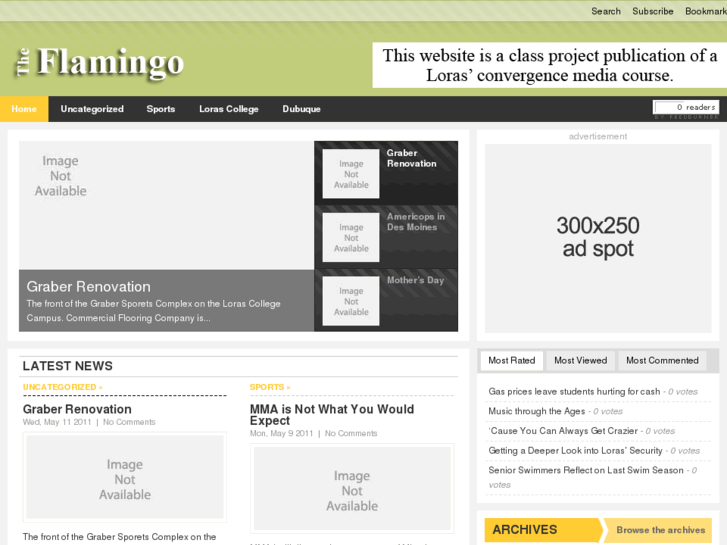This screenshot has height=545, width=727.
Task: Click Americops in Des Moines slider title
Action: click(416, 222)
